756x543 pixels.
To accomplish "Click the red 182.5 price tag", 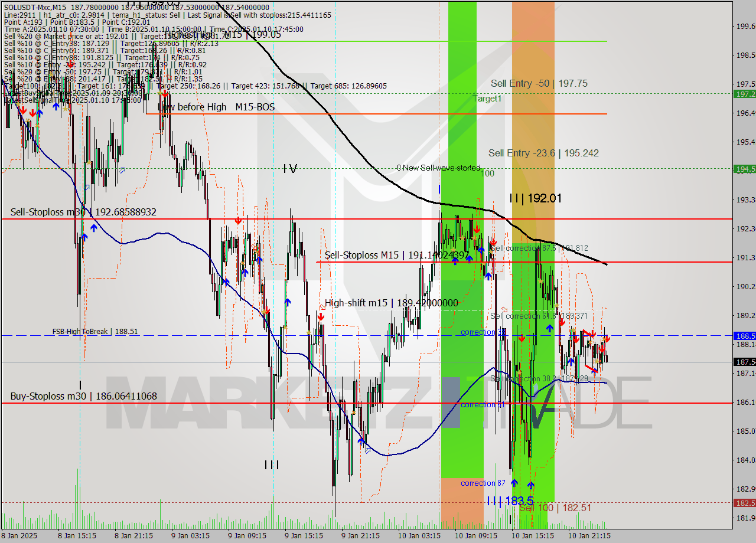I will point(744,503).
